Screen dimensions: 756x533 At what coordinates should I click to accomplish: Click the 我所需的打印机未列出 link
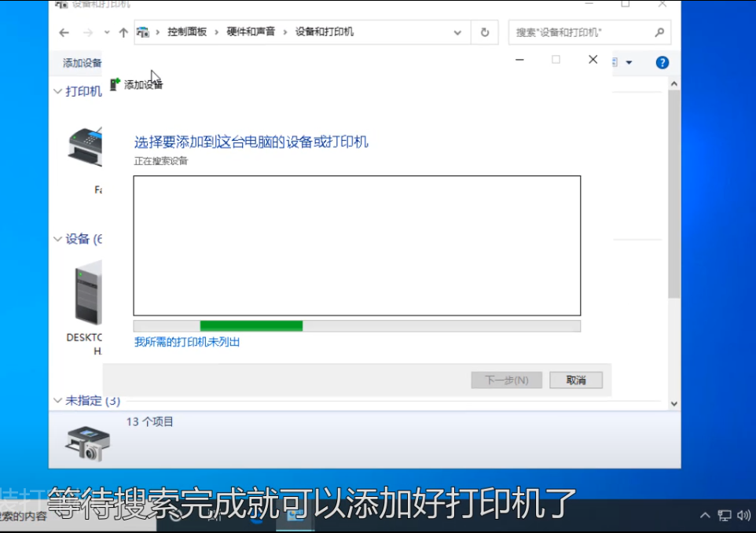tap(187, 342)
